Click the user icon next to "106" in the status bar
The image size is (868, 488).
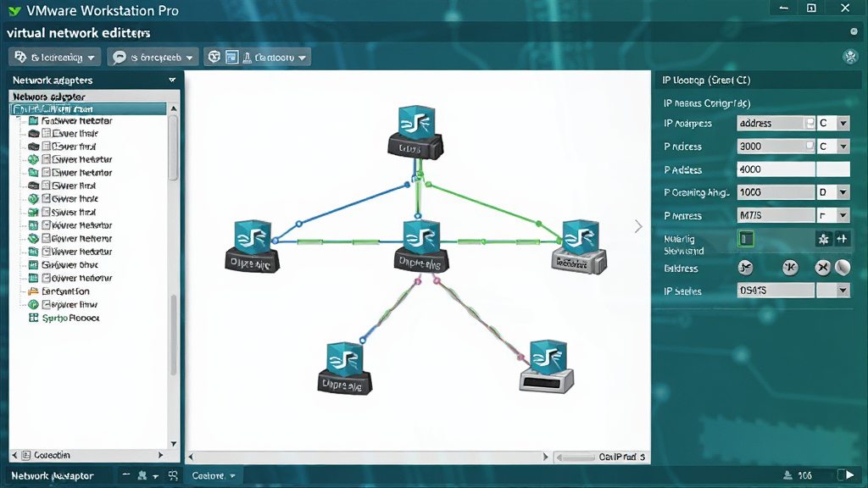tap(787, 475)
